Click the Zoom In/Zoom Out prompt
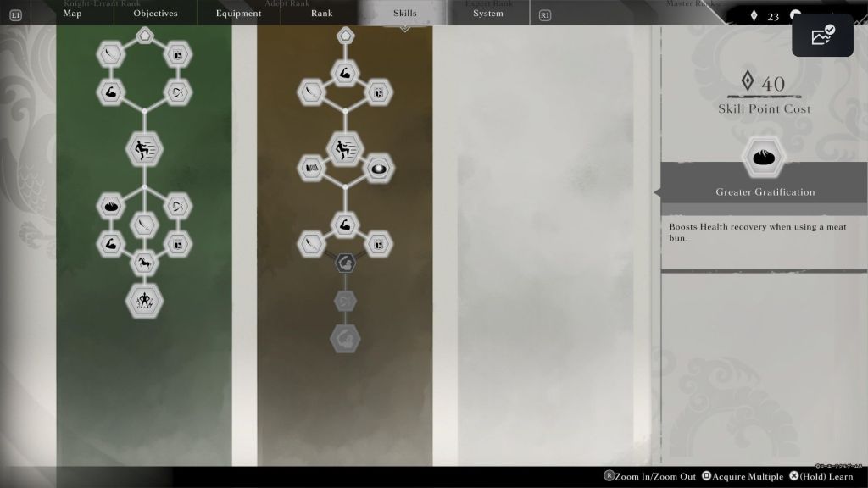868x488 pixels. coord(649,477)
